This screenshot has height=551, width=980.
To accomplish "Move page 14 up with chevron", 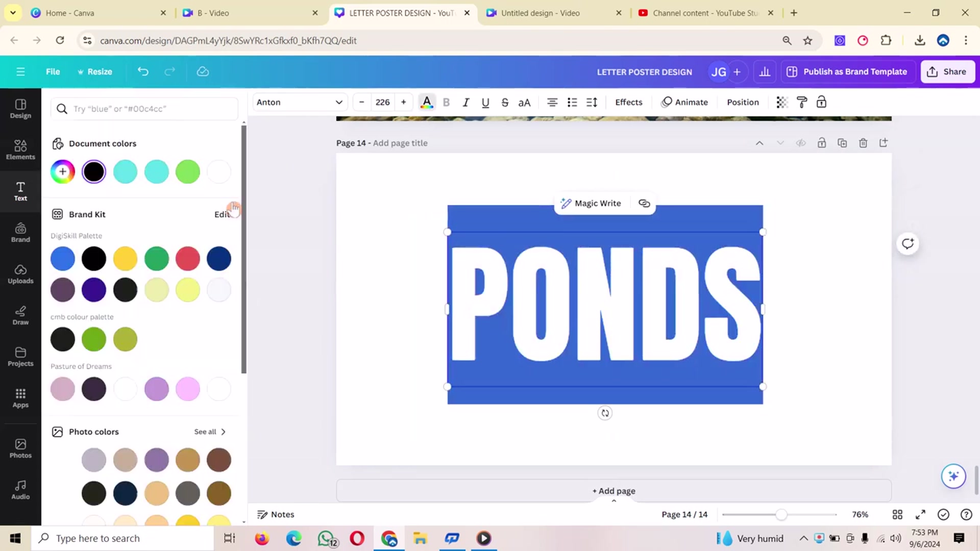I will [759, 143].
